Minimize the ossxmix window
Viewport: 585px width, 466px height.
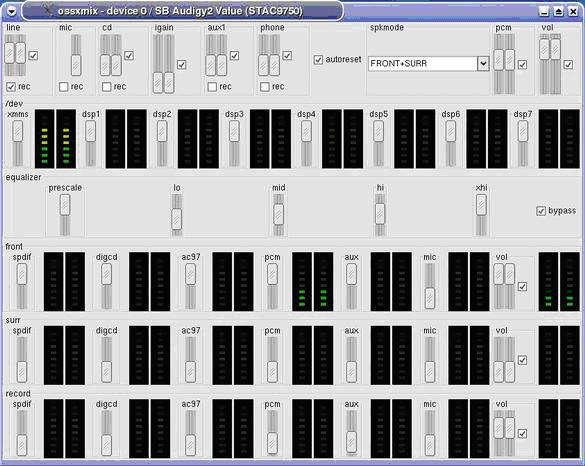(x=545, y=12)
